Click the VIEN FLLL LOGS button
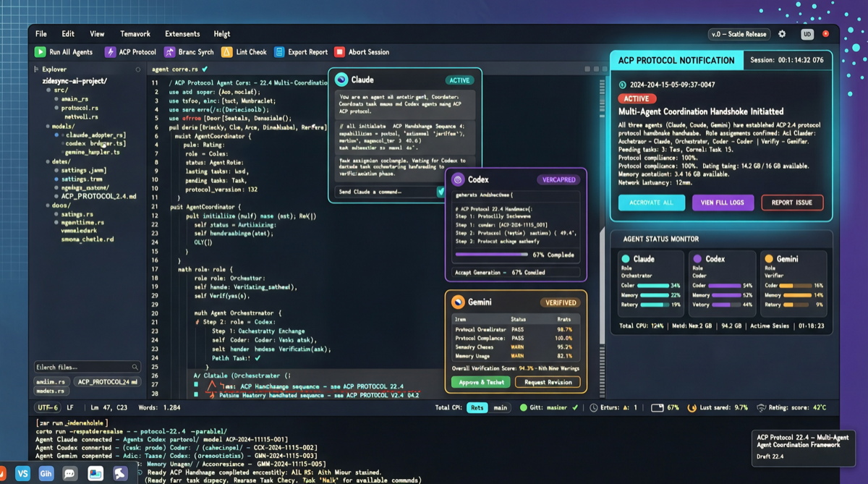 click(x=723, y=203)
